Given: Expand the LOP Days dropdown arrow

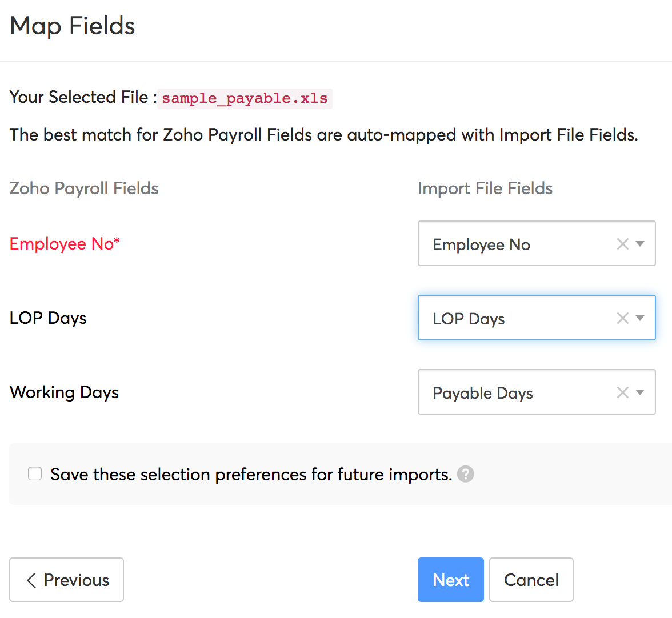Looking at the screenshot, I should (x=640, y=318).
